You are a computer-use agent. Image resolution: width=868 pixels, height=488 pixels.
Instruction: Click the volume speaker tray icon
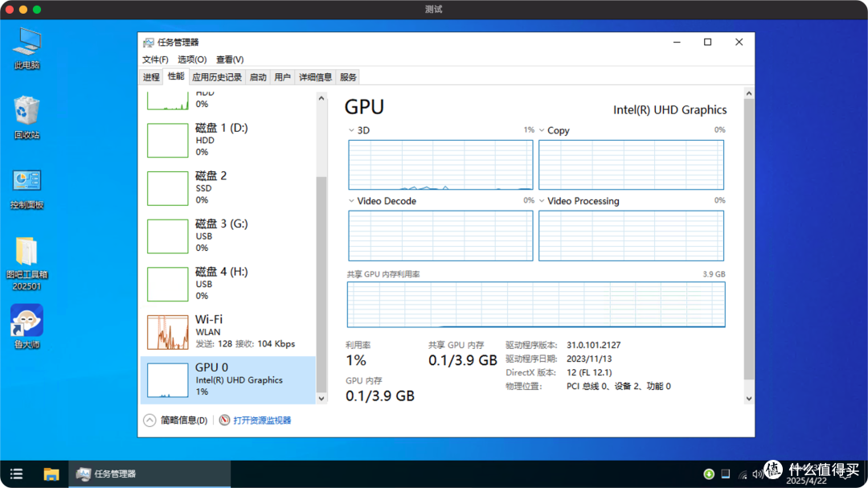click(x=757, y=474)
